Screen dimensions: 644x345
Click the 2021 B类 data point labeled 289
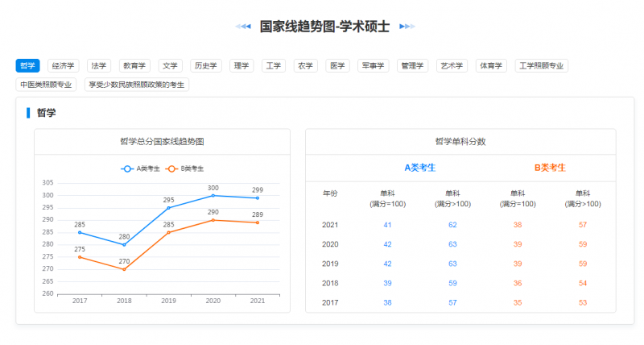click(x=258, y=222)
